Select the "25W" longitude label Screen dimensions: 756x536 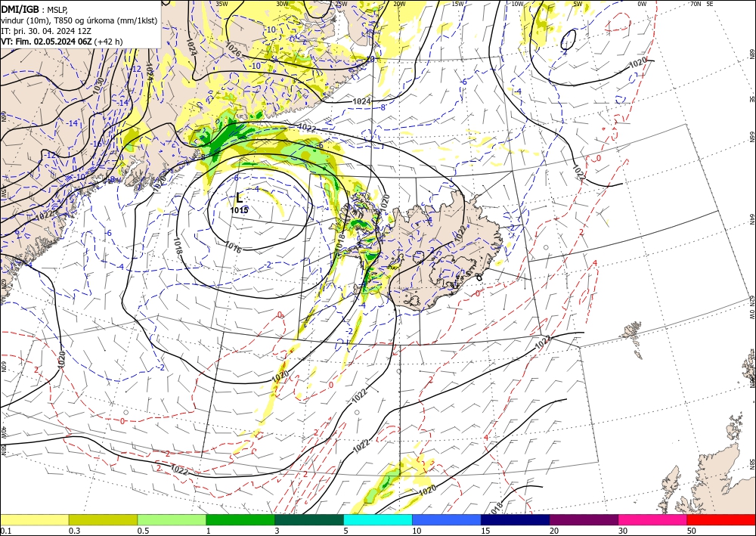(x=341, y=4)
